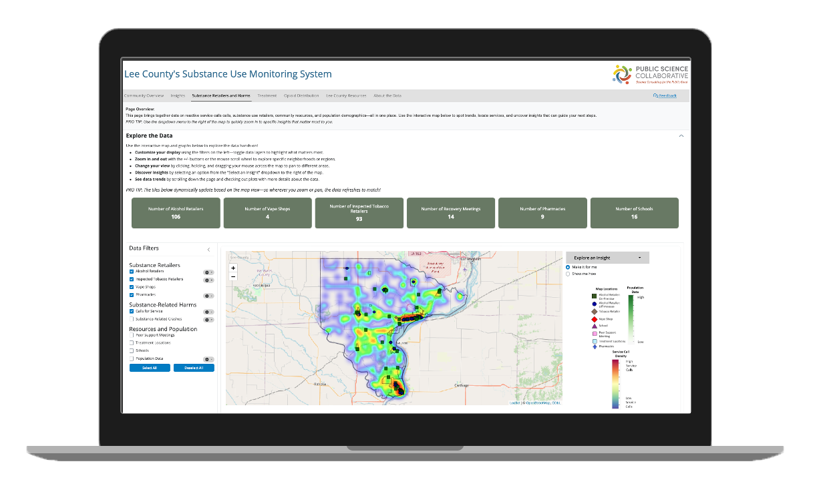The height and width of the screenshot is (504, 817).
Task: Select the Show me how radio option
Action: pos(568,274)
